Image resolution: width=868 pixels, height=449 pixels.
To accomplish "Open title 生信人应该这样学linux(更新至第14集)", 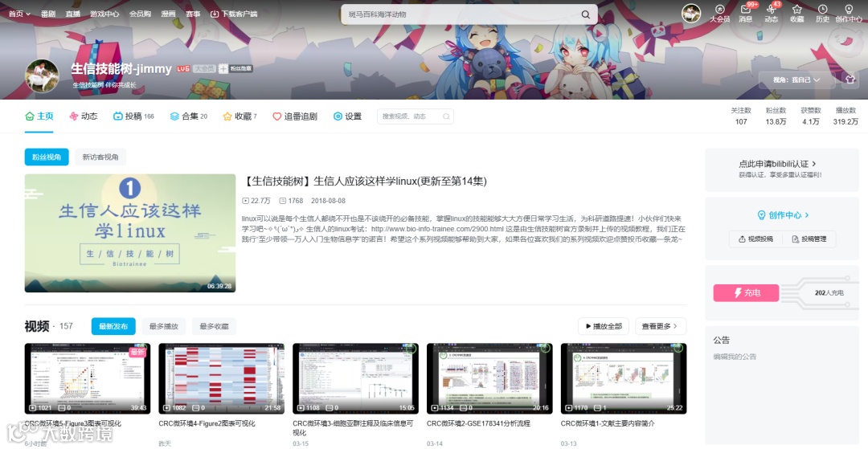I will 365,182.
